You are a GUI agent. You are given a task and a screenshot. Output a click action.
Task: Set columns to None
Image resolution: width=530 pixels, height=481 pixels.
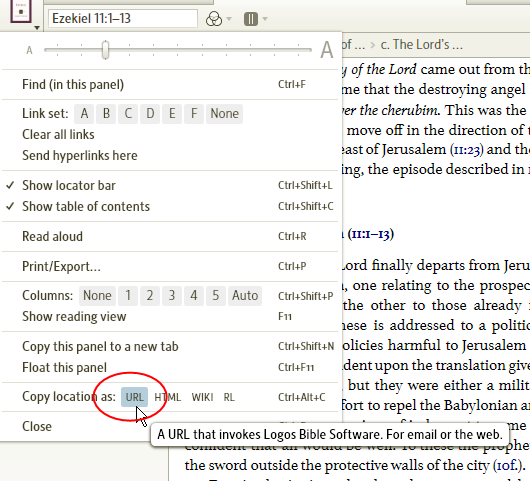pos(97,296)
